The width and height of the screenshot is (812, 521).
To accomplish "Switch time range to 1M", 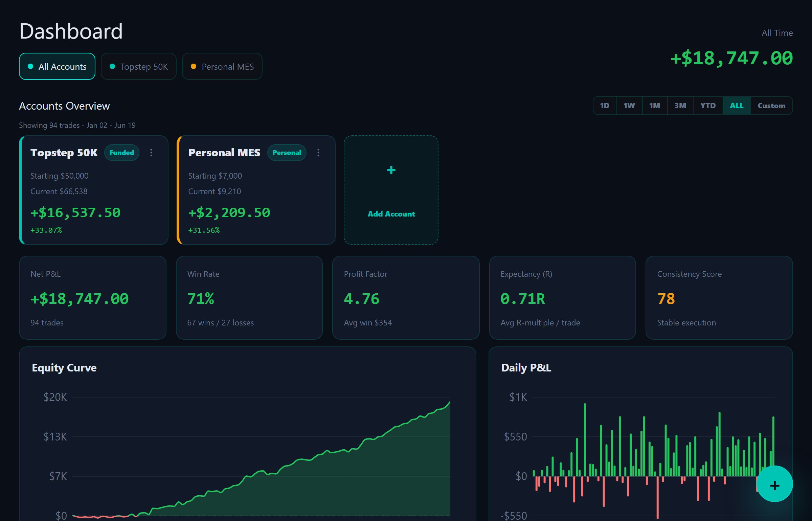I will tap(655, 106).
